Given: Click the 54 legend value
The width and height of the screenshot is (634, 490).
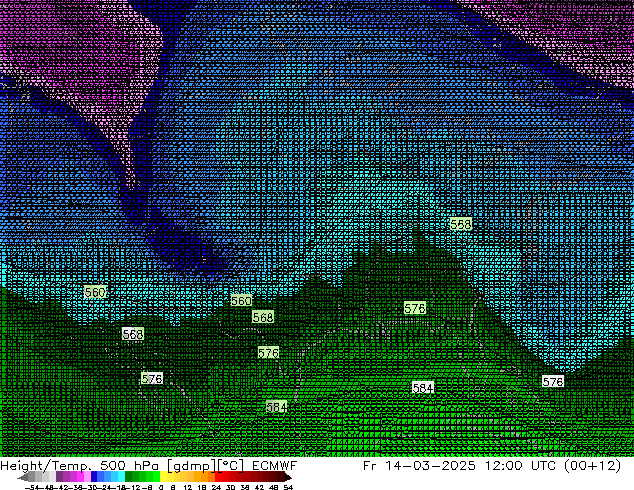Looking at the screenshot, I should 288,488.
